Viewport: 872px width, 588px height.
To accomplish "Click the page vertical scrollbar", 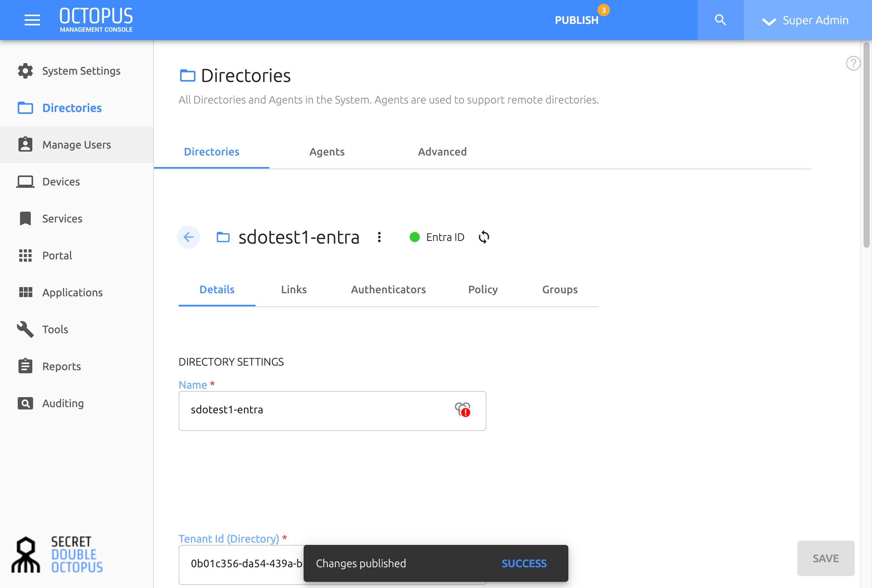I will tap(866, 145).
